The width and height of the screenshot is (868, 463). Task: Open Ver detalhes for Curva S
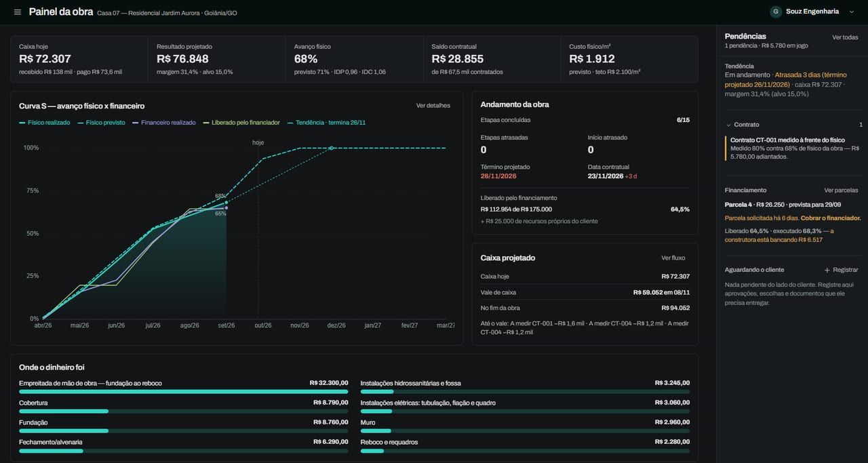tap(433, 106)
